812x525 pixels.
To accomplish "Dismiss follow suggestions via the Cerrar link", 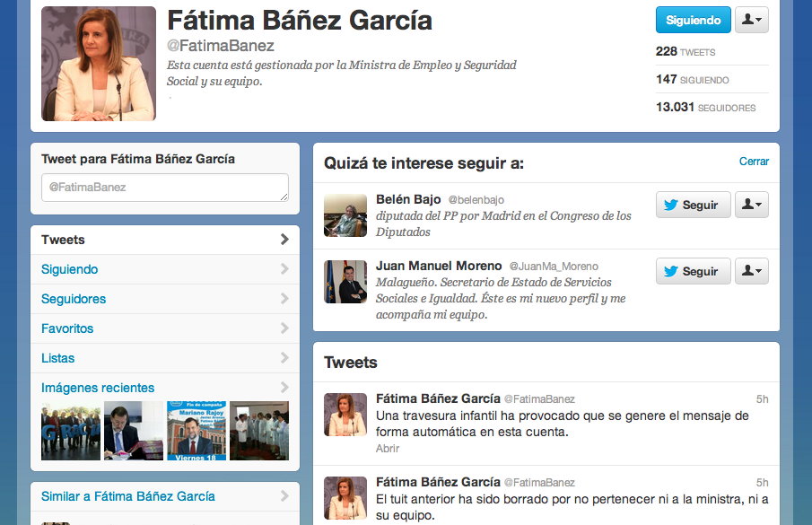I will click(x=754, y=162).
